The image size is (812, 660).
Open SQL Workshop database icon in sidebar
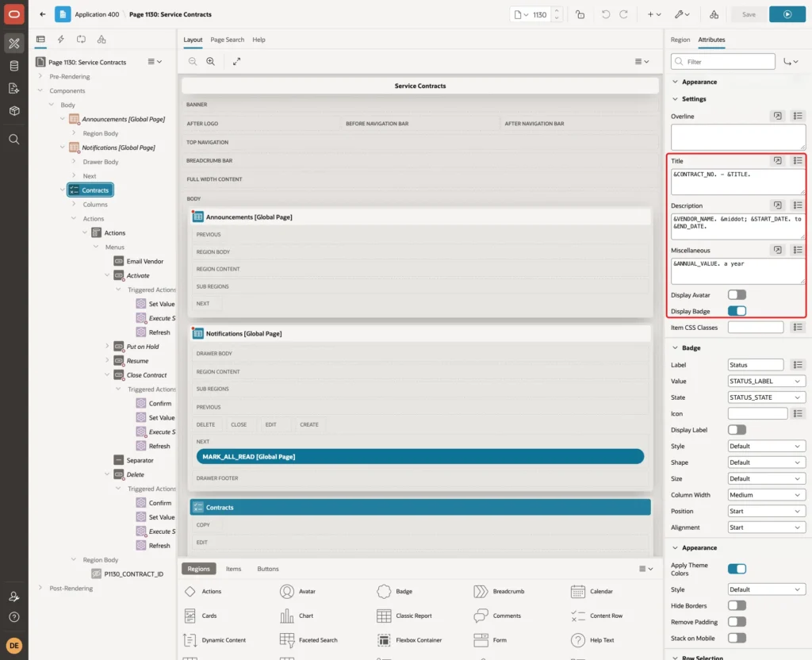click(x=14, y=66)
